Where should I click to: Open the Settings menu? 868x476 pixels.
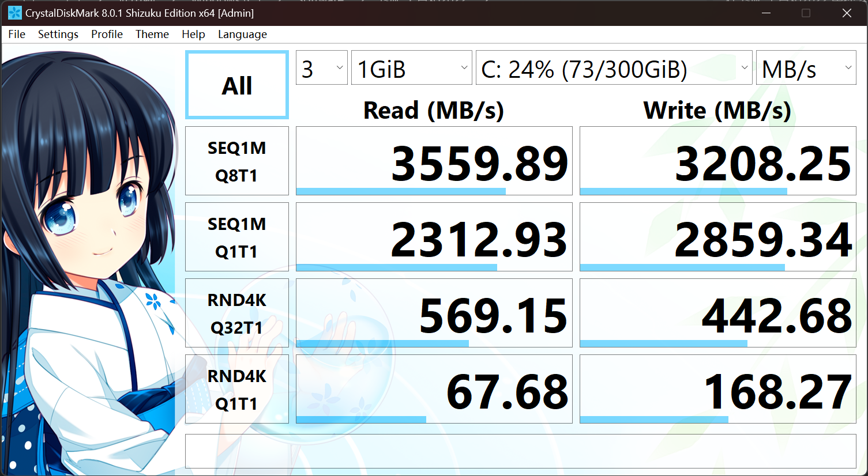(x=58, y=35)
